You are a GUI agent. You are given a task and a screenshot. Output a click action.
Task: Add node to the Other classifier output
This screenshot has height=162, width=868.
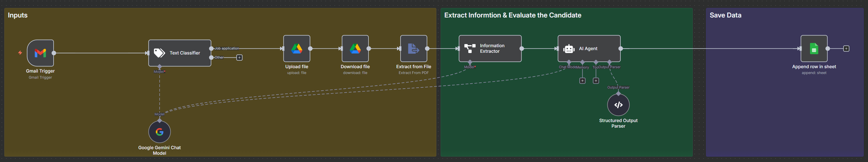[x=239, y=58]
